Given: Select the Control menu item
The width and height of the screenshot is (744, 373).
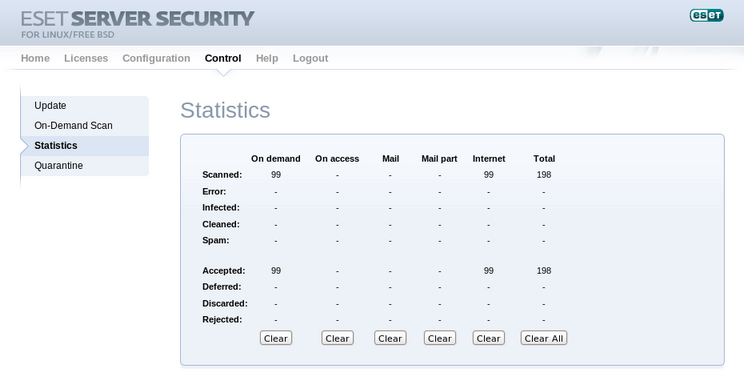Looking at the screenshot, I should tap(223, 58).
